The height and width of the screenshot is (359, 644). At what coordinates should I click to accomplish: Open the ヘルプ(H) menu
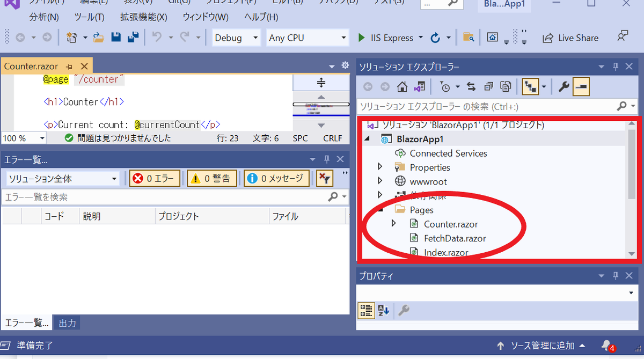point(261,17)
